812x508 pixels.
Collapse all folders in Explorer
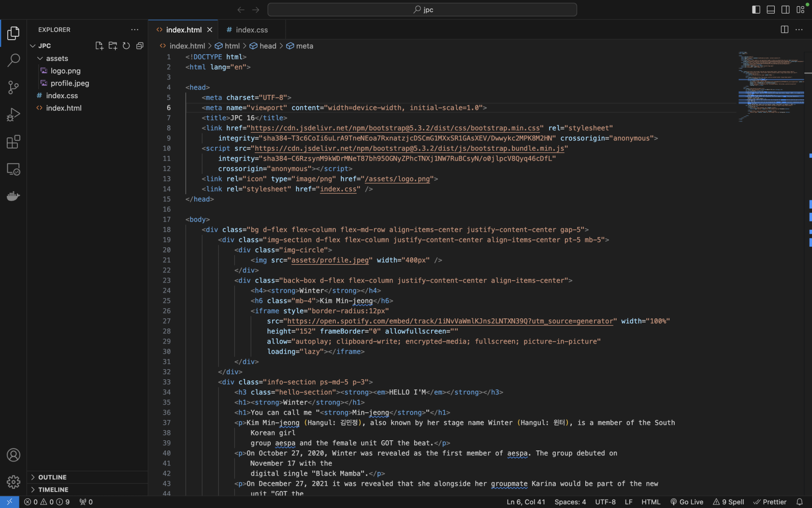coord(140,45)
